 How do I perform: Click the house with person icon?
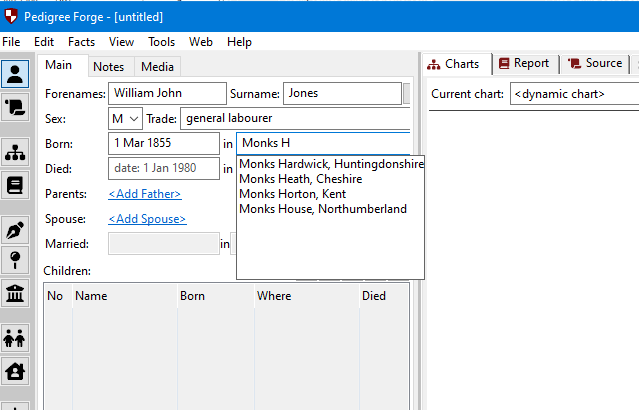tap(16, 370)
